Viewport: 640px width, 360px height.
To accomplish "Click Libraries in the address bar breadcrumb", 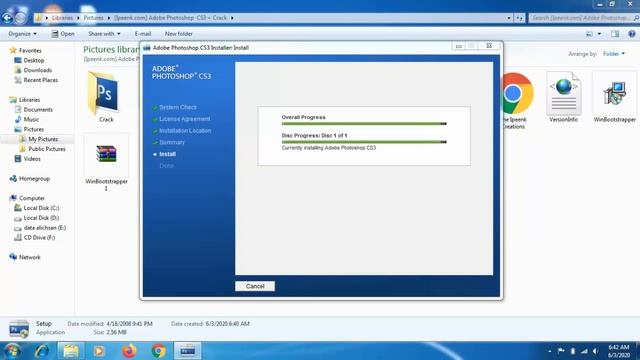I will click(62, 18).
